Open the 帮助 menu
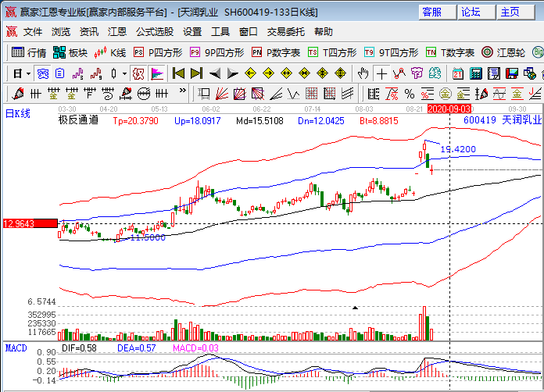Screen dimensions: 544x392 (x=324, y=32)
